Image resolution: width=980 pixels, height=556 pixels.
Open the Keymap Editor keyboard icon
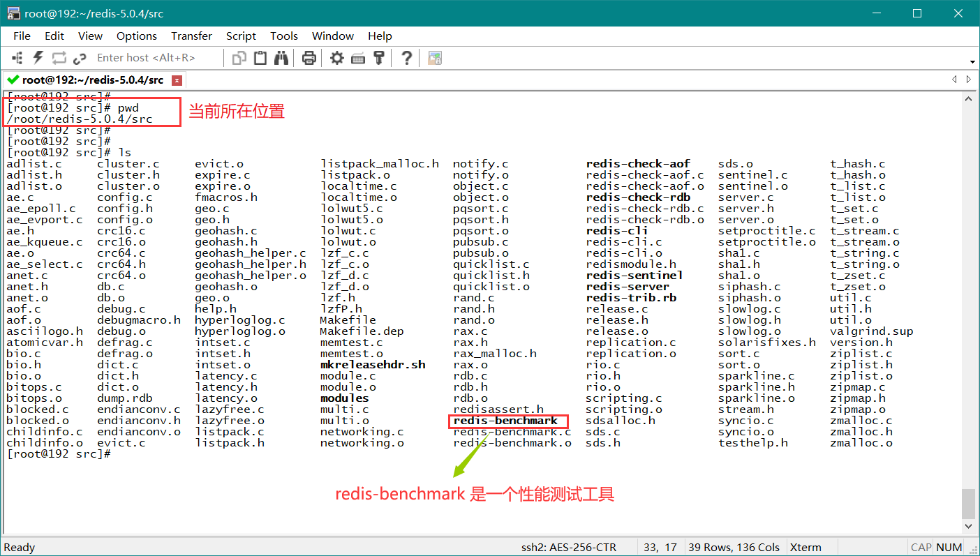coord(358,58)
